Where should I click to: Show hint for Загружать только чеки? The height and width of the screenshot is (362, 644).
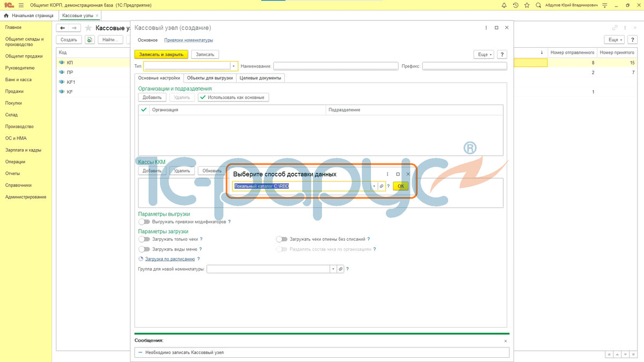[x=201, y=239]
